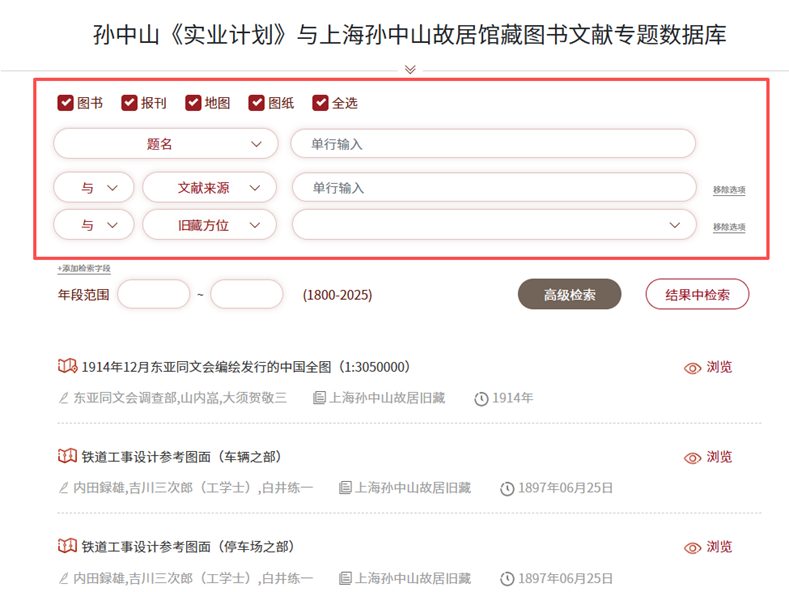The height and width of the screenshot is (592, 789).
Task: Click author pen icon in 停车场之部 result
Action: pos(63,578)
